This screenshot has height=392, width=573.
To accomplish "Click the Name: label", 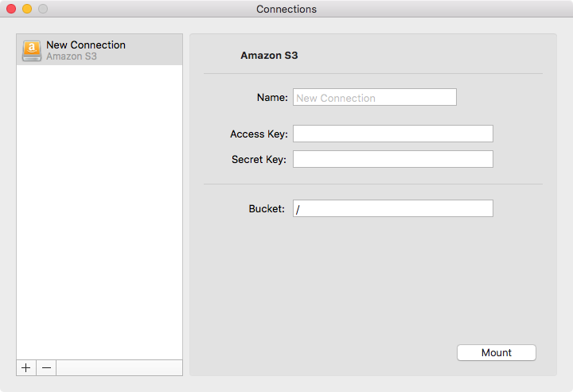I will (272, 98).
